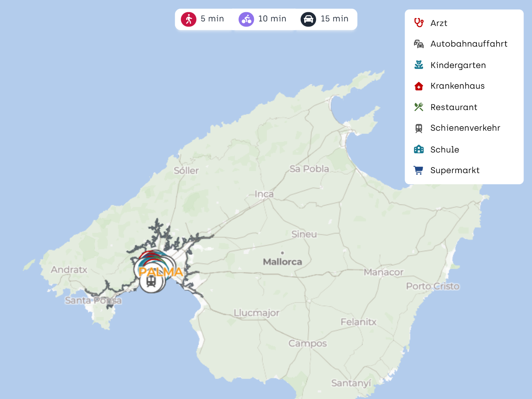Click the Krankenhaus category label
The height and width of the screenshot is (399, 532).
click(457, 86)
